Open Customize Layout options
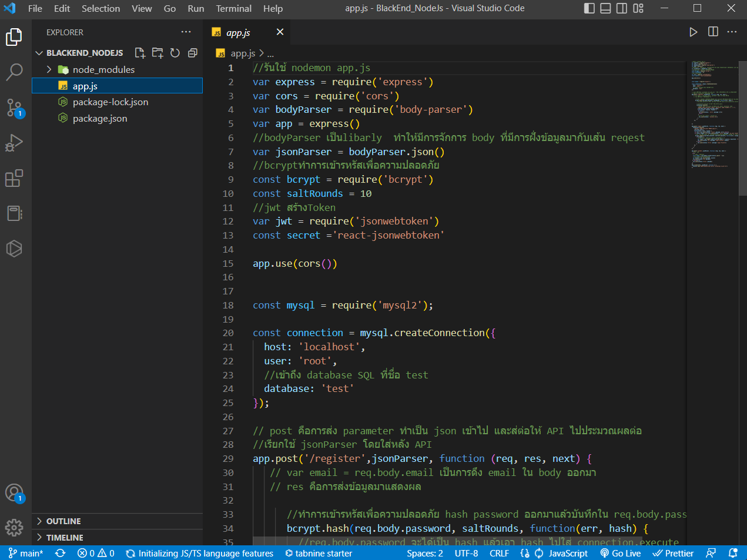Screen dimensions: 747x560 click(638, 8)
